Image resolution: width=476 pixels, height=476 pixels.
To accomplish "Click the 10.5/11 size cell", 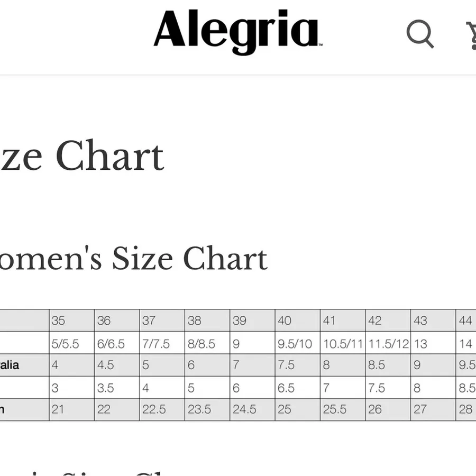I will tap(343, 343).
